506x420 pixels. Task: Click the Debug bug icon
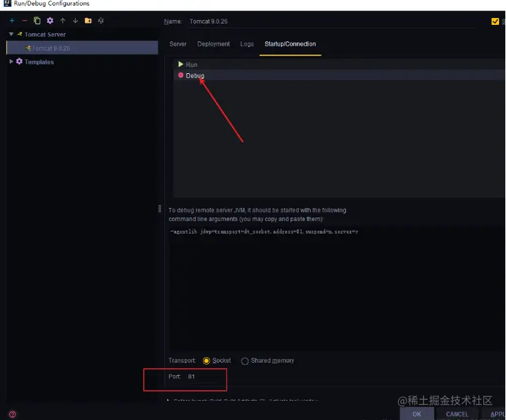click(x=181, y=75)
